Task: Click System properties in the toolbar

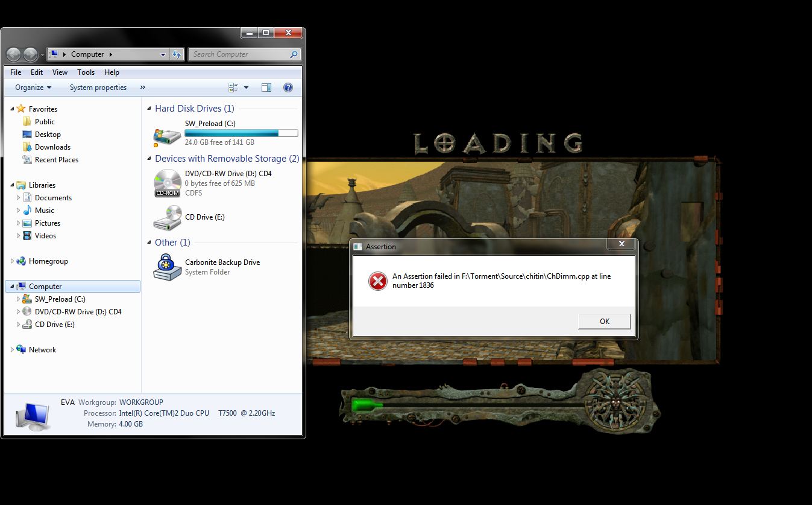Action: 98,87
